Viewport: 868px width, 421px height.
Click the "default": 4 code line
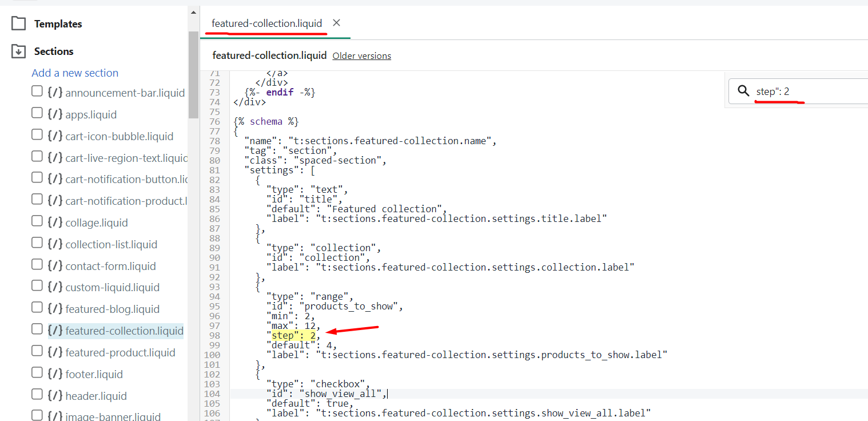click(301, 345)
